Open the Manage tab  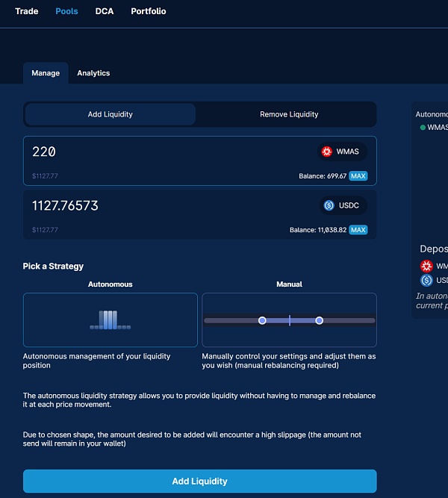(x=46, y=73)
